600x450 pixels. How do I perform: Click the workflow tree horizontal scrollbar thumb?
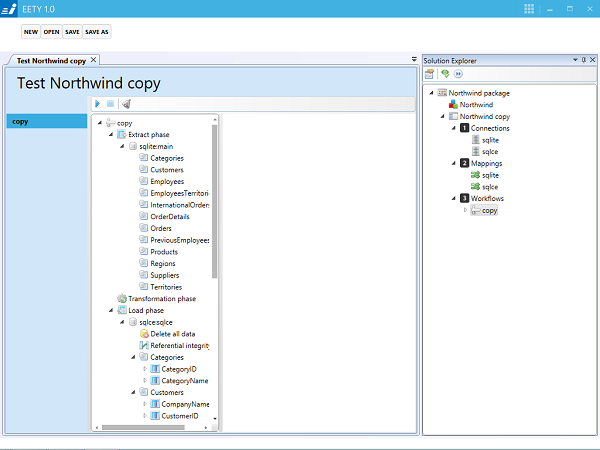click(x=143, y=427)
